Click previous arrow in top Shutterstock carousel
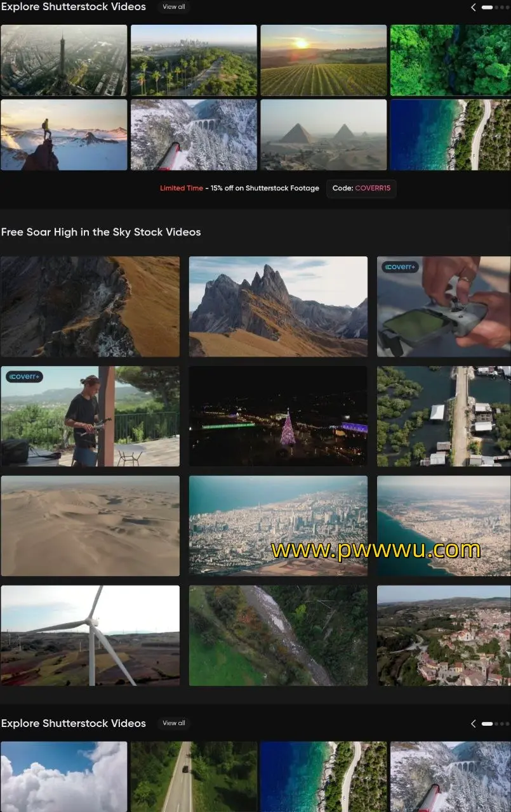 click(x=473, y=8)
